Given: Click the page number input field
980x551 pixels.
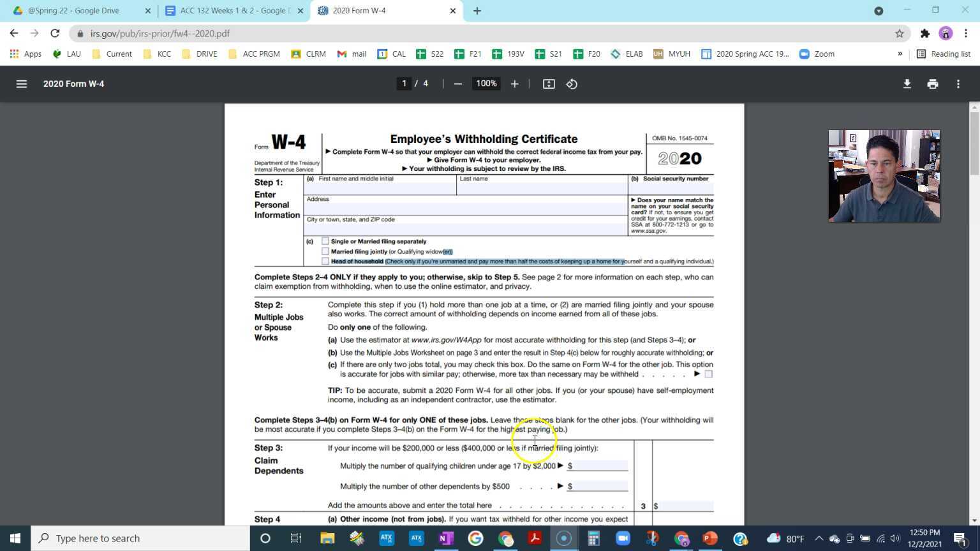Looking at the screenshot, I should (x=404, y=84).
